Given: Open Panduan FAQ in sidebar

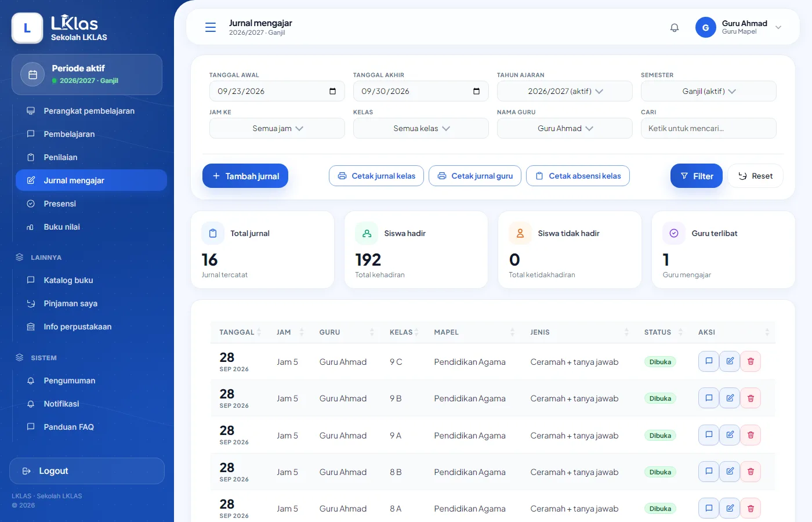Looking at the screenshot, I should point(91,427).
